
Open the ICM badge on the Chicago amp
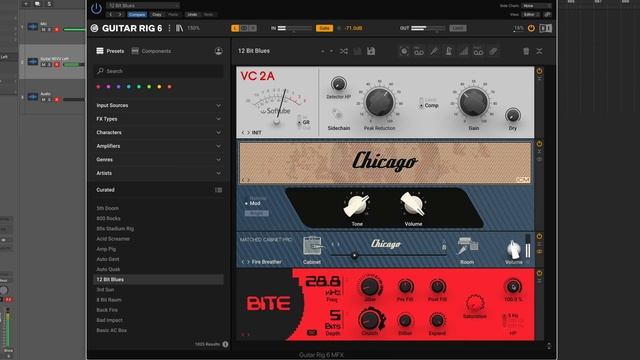pos(523,180)
